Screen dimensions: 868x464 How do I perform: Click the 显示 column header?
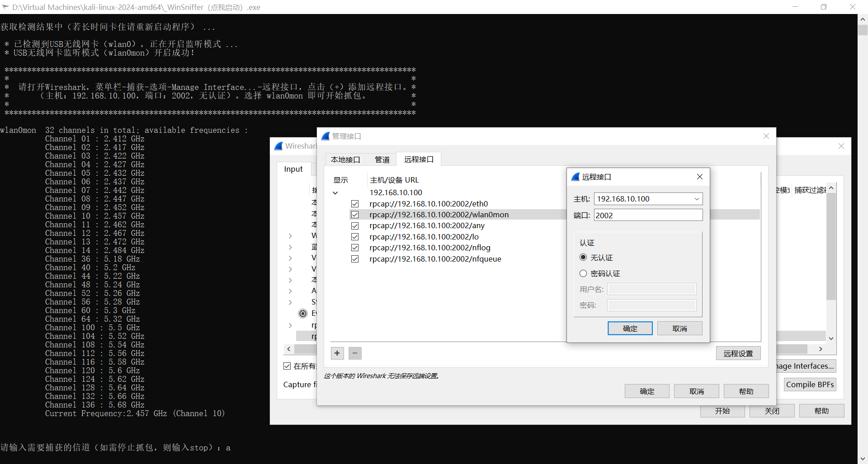point(341,180)
